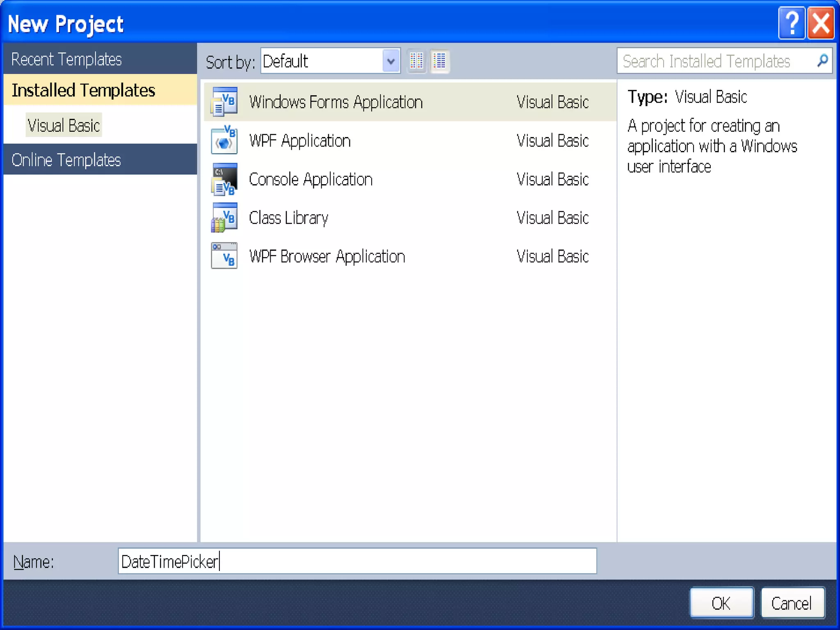This screenshot has width=840, height=630.
Task: Click the WPF Browser Application template icon
Action: coord(224,256)
